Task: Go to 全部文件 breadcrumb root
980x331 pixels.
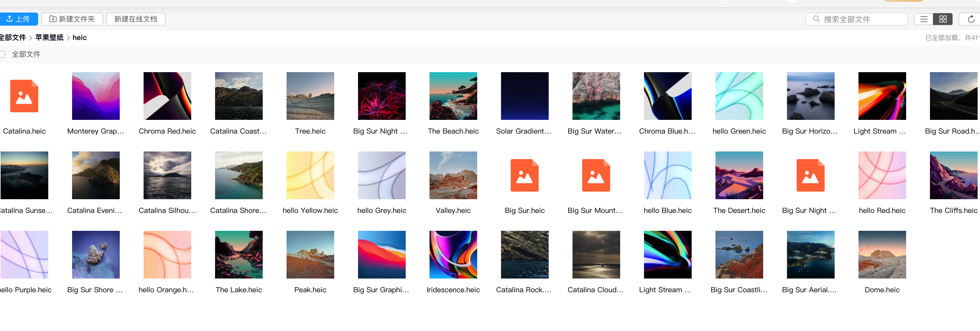Action: 13,37
